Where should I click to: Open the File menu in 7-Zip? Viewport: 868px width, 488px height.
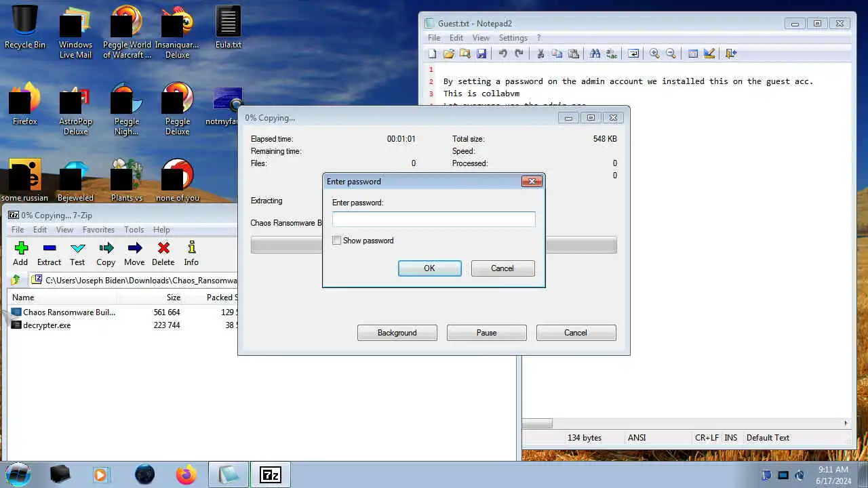[18, 230]
